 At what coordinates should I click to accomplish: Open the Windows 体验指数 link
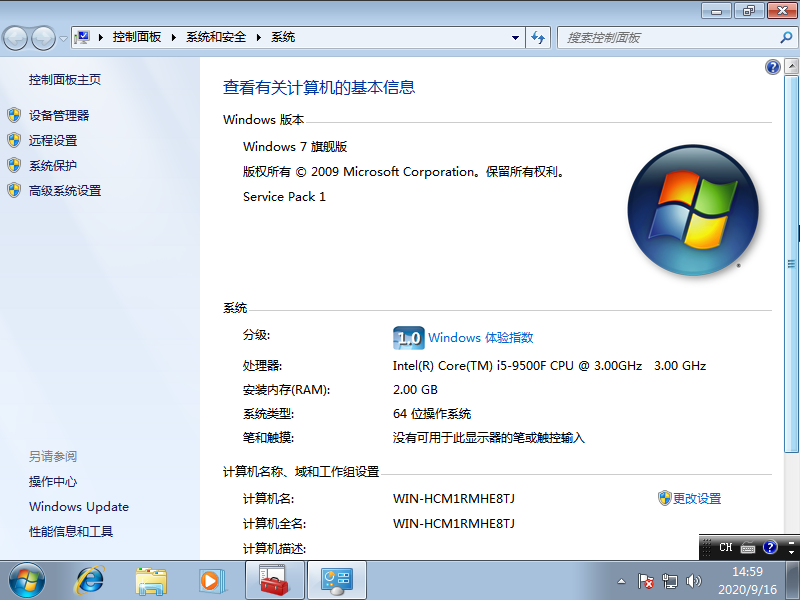pyautogui.click(x=481, y=338)
